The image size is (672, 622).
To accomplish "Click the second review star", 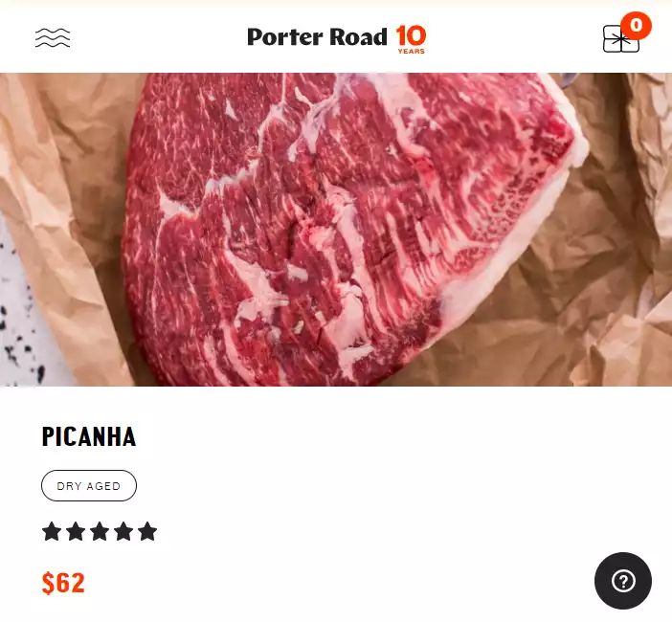I will click(76, 531).
